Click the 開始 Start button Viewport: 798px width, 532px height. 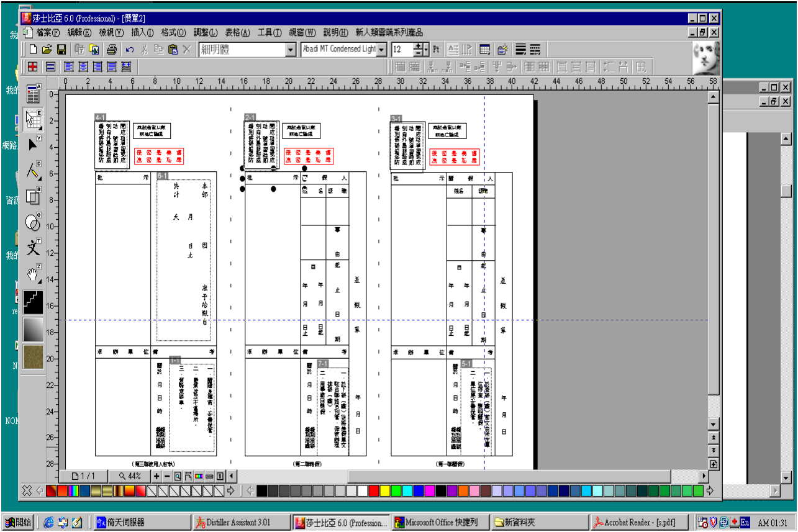click(x=17, y=523)
